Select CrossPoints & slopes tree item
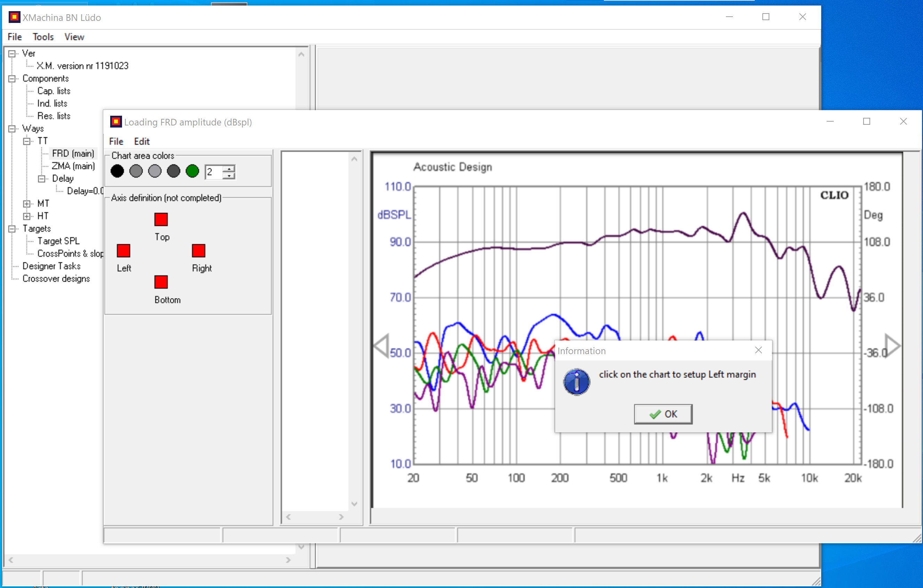 tap(70, 254)
